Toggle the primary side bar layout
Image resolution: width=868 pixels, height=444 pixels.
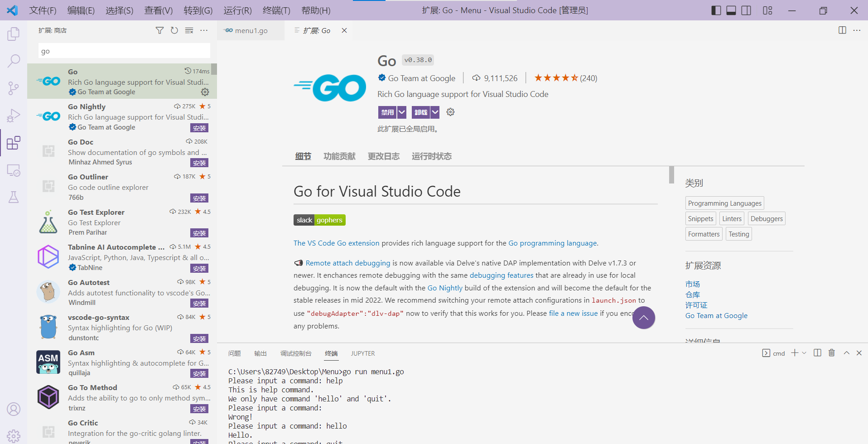(716, 10)
